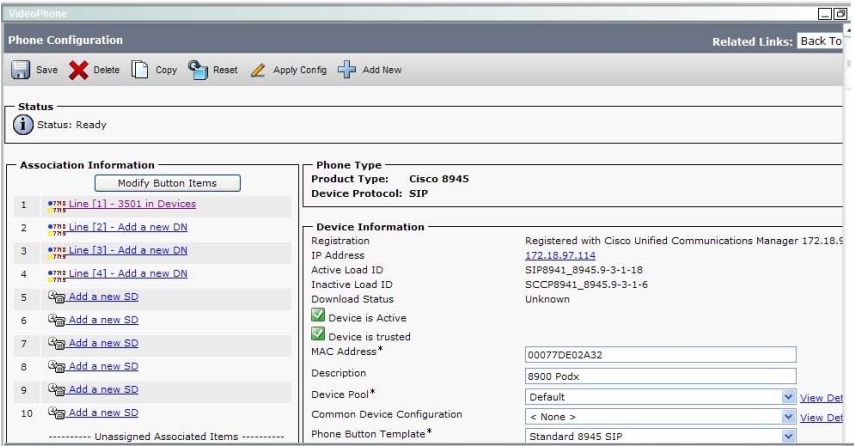
Task: Click View Details link beside Device Pool
Action: 821,398
